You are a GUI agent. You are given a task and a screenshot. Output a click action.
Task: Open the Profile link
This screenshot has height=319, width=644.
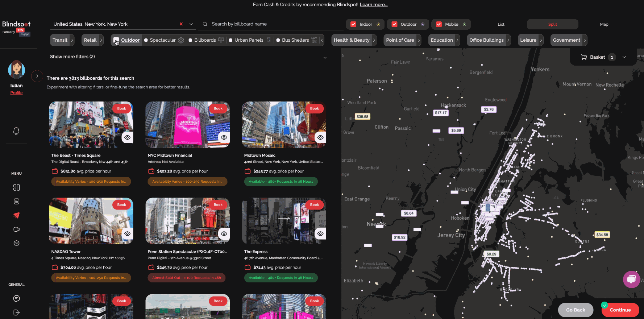[x=16, y=93]
